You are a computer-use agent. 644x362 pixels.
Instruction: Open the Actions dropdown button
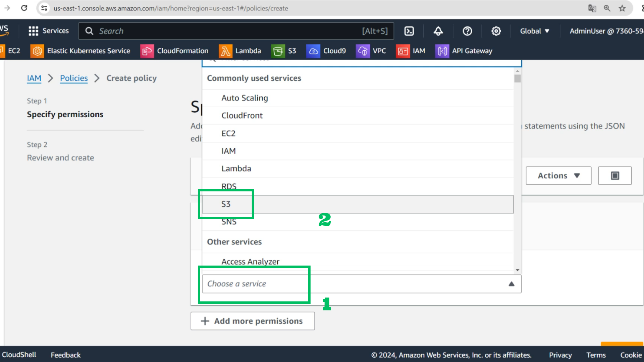pyautogui.click(x=558, y=176)
